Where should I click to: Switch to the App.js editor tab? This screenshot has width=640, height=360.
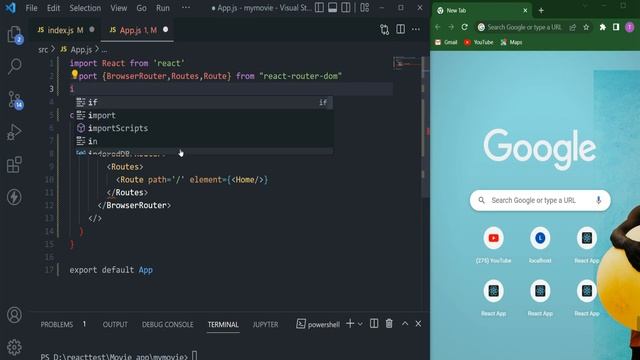(x=138, y=30)
